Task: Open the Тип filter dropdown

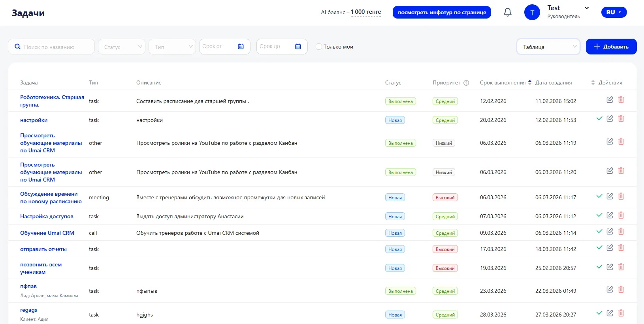Action: point(172,47)
